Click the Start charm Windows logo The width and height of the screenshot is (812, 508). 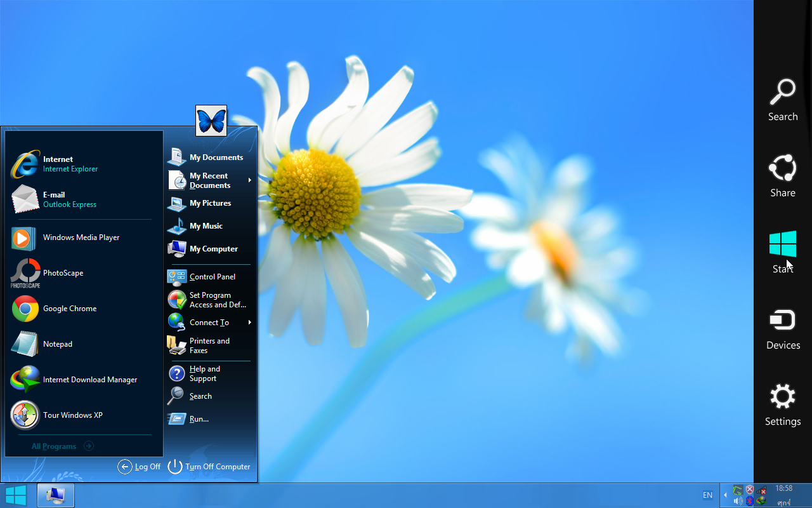pyautogui.click(x=783, y=244)
